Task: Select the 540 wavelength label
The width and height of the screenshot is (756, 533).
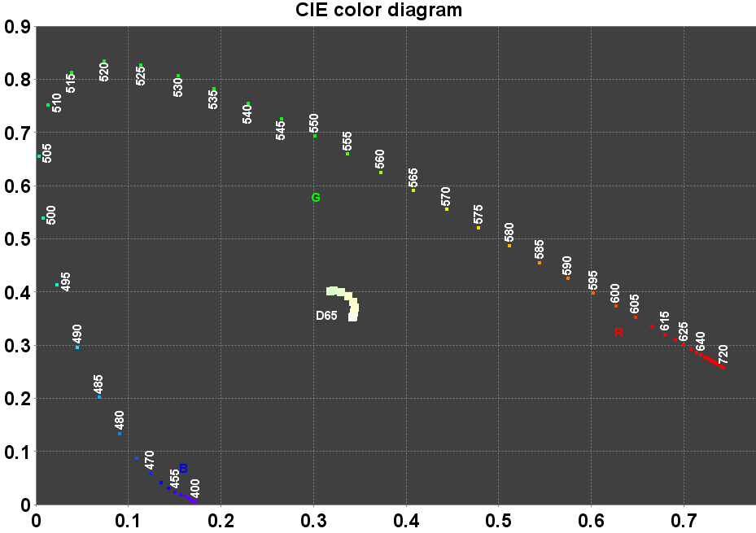Action: [247, 114]
